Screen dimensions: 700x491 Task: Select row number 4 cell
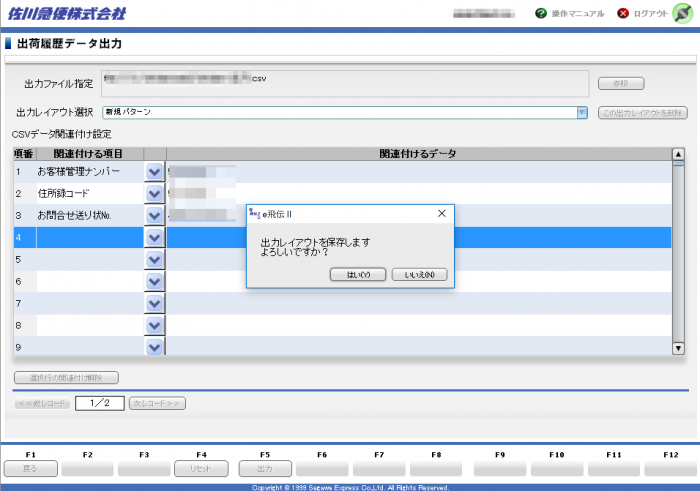tap(25, 237)
